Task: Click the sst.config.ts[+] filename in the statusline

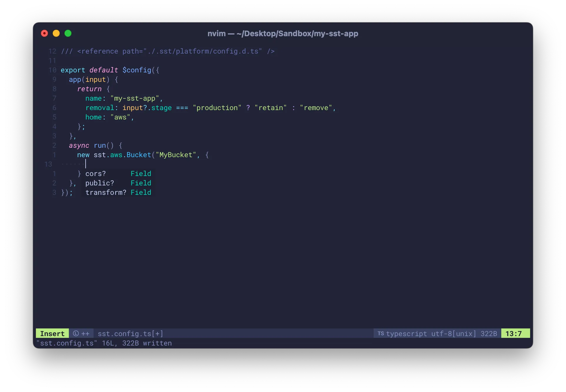Action: coord(130,334)
